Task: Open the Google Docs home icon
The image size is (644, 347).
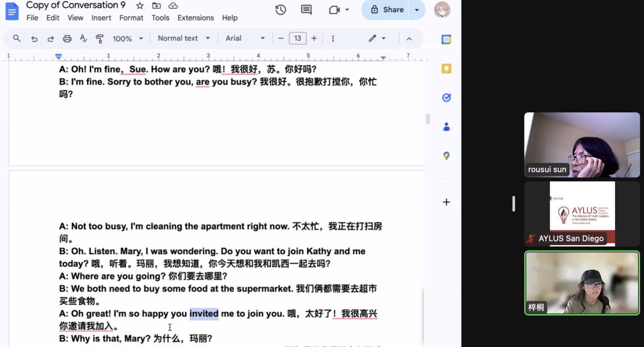Action: 12,11
